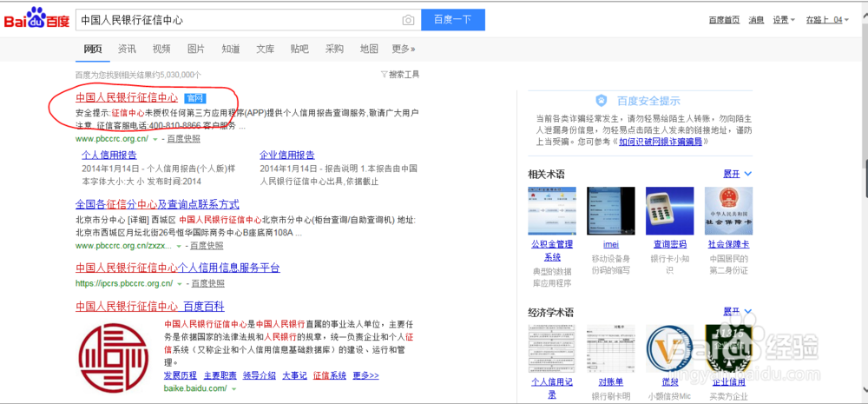Click the Baidu logo

click(36, 20)
